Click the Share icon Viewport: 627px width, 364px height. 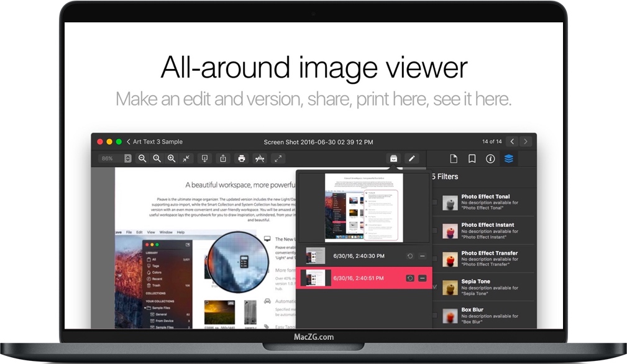[222, 158]
